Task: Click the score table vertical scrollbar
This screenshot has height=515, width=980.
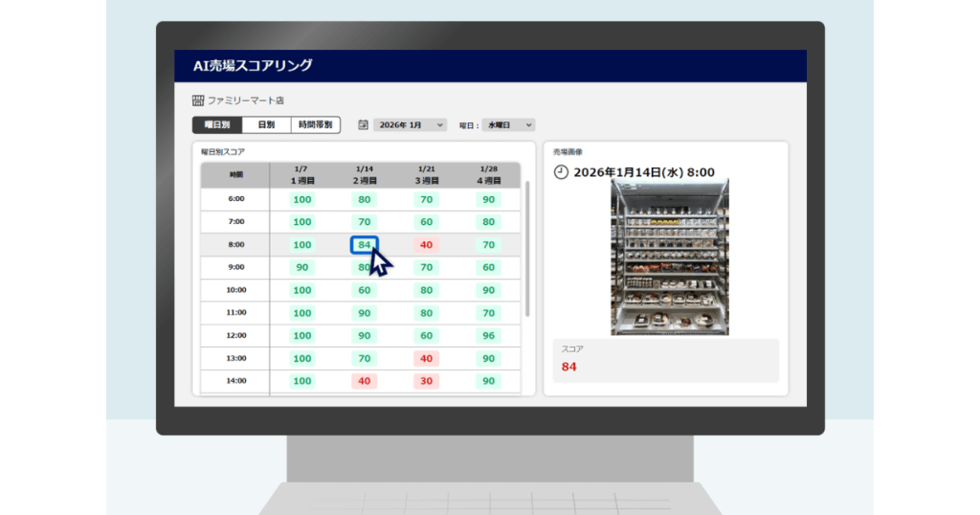Action: click(x=527, y=249)
